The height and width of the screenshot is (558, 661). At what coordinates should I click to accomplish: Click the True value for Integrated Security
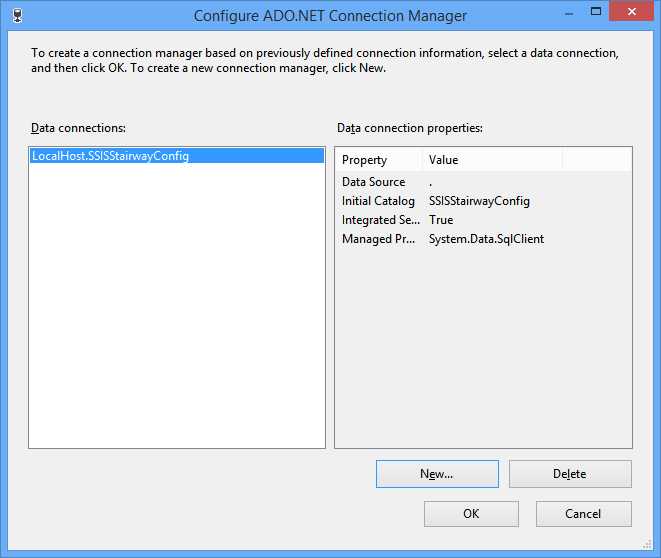click(x=441, y=220)
